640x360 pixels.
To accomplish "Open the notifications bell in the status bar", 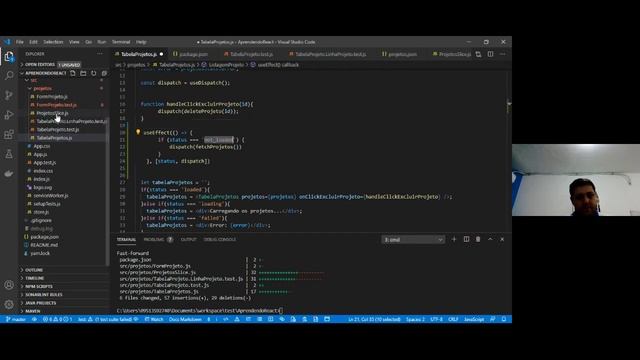I will tap(504, 319).
